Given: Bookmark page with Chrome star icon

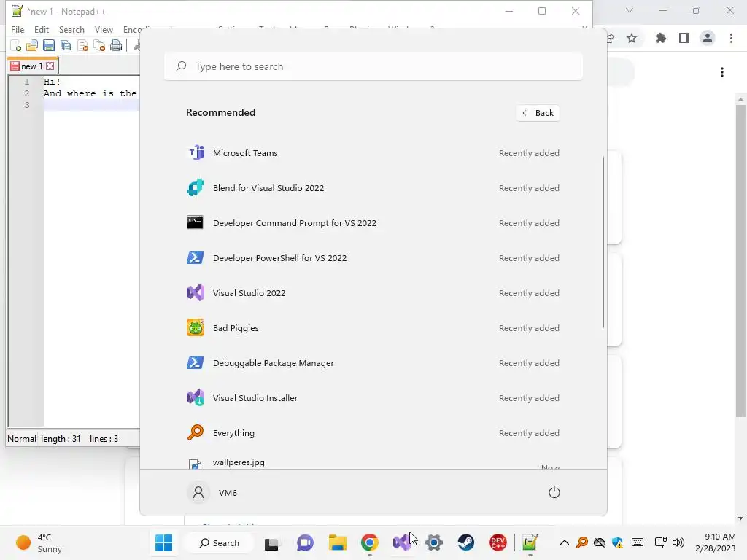Looking at the screenshot, I should [632, 38].
